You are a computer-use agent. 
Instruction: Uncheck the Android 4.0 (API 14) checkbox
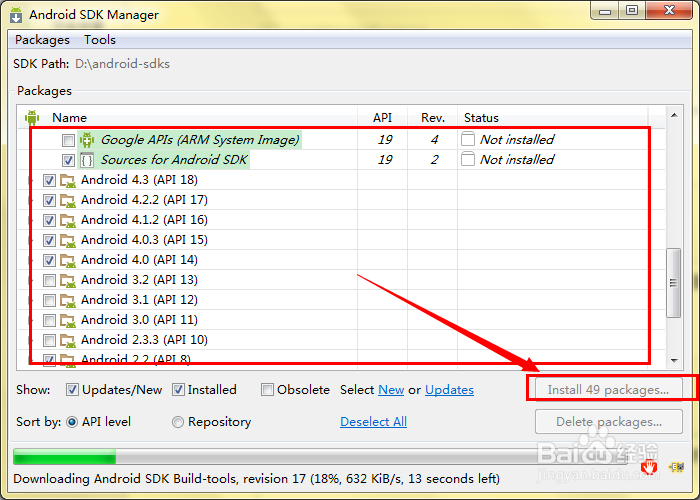pos(49,260)
